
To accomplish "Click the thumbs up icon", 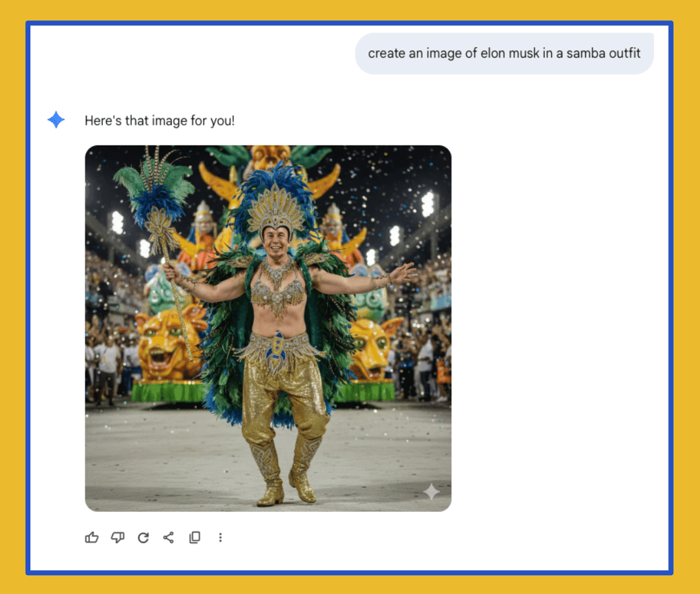I will [92, 537].
